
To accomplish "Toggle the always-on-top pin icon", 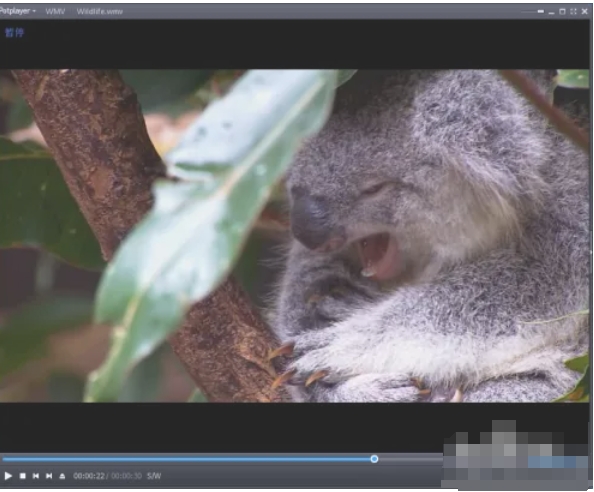I will 541,11.
